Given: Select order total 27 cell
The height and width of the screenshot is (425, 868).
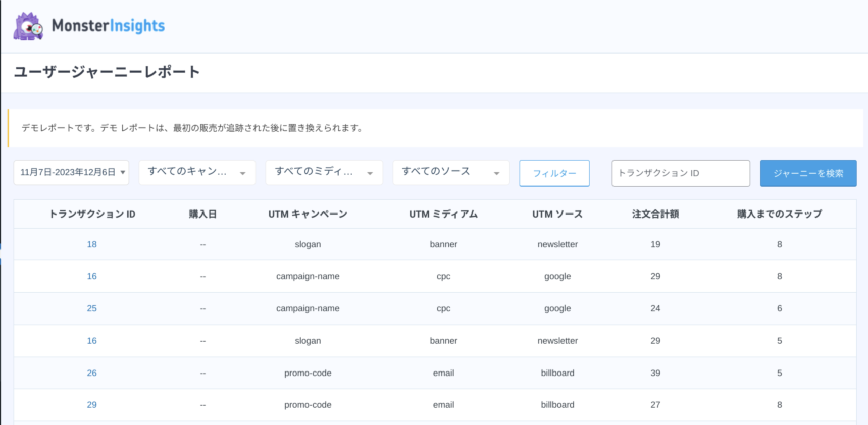Looking at the screenshot, I should point(655,405).
